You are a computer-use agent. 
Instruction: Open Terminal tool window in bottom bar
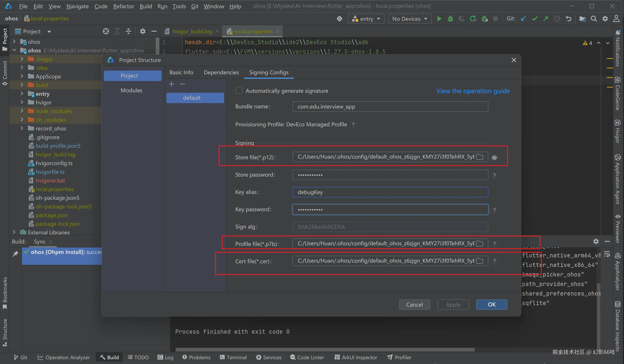coord(233,357)
